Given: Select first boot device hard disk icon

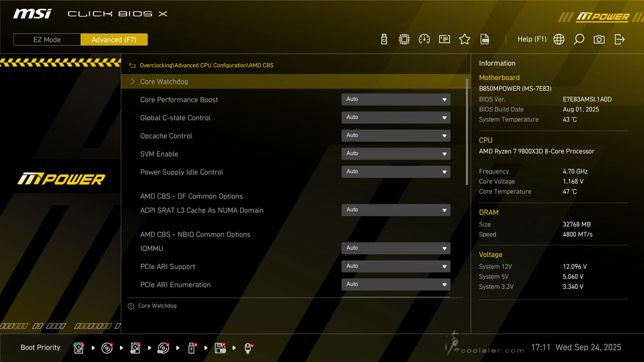Looking at the screenshot, I should pyautogui.click(x=79, y=348).
